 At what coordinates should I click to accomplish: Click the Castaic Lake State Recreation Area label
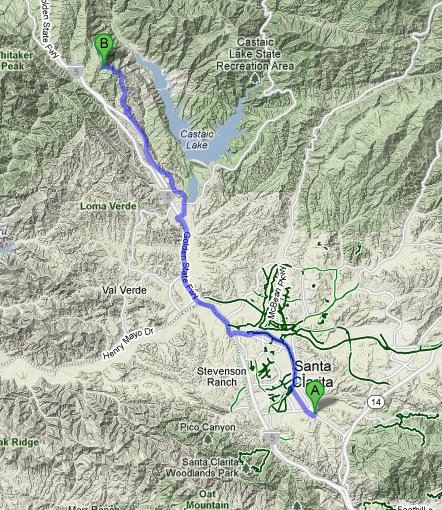[x=255, y=54]
